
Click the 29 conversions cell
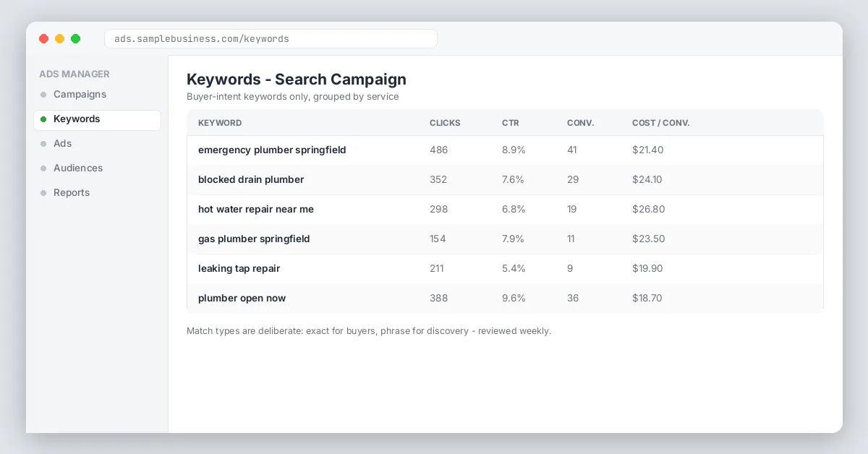[x=573, y=180]
